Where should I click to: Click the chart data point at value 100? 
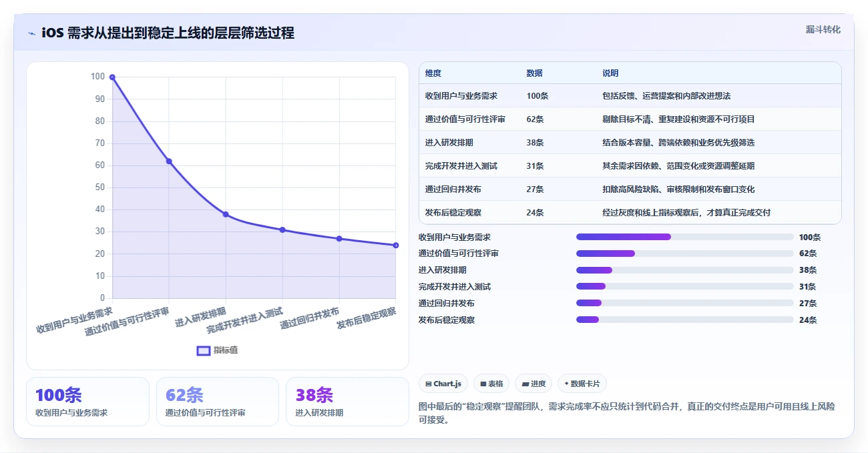tap(112, 77)
